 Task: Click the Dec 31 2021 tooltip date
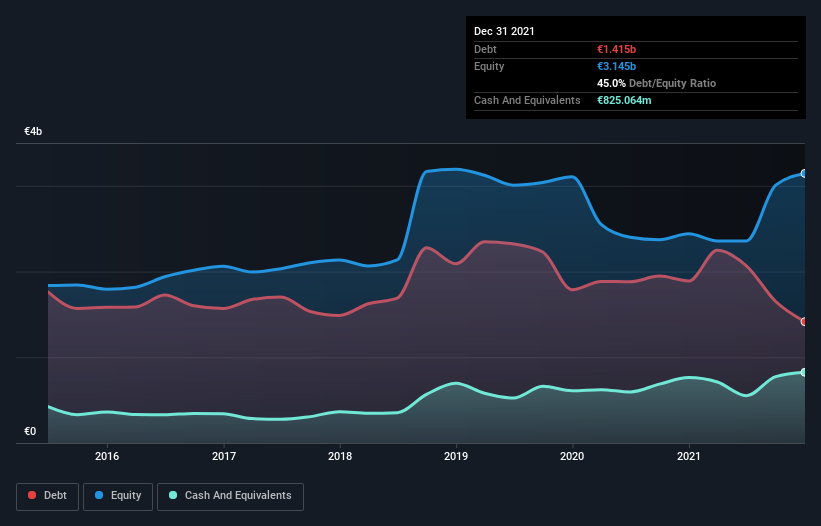tap(504, 31)
